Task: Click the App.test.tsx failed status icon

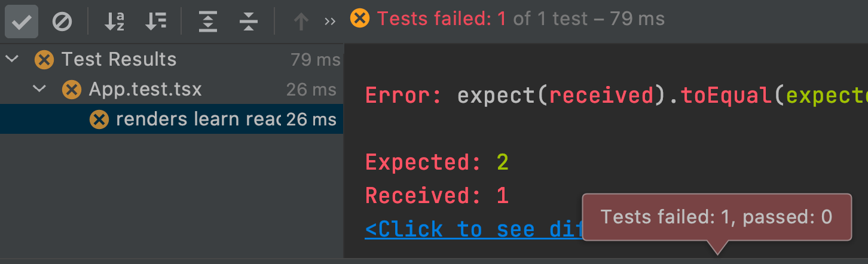Action: point(72,90)
